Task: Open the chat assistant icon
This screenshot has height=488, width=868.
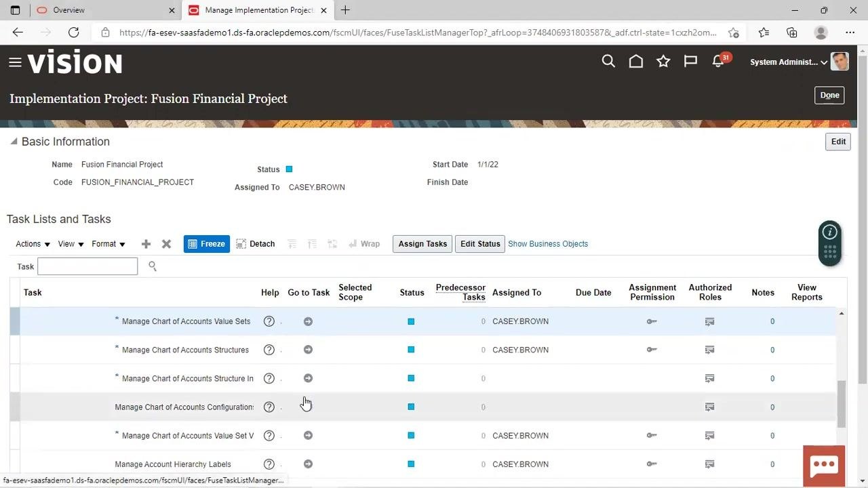Action: 824,465
